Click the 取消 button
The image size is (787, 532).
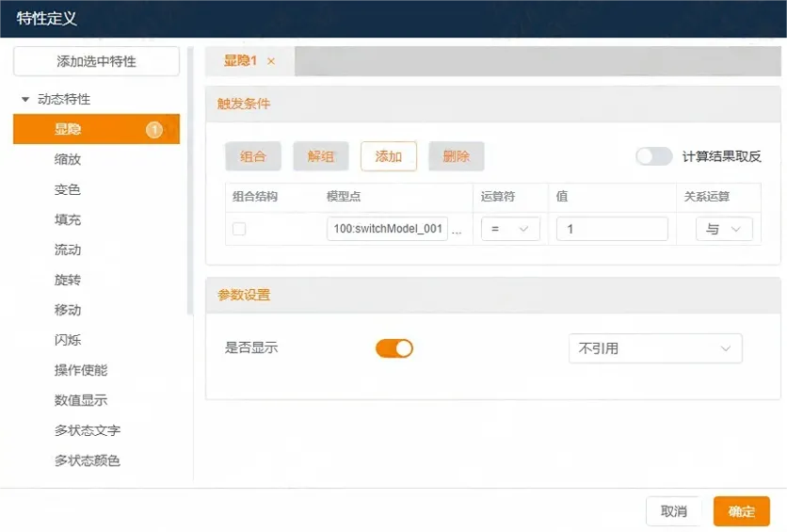click(x=673, y=511)
